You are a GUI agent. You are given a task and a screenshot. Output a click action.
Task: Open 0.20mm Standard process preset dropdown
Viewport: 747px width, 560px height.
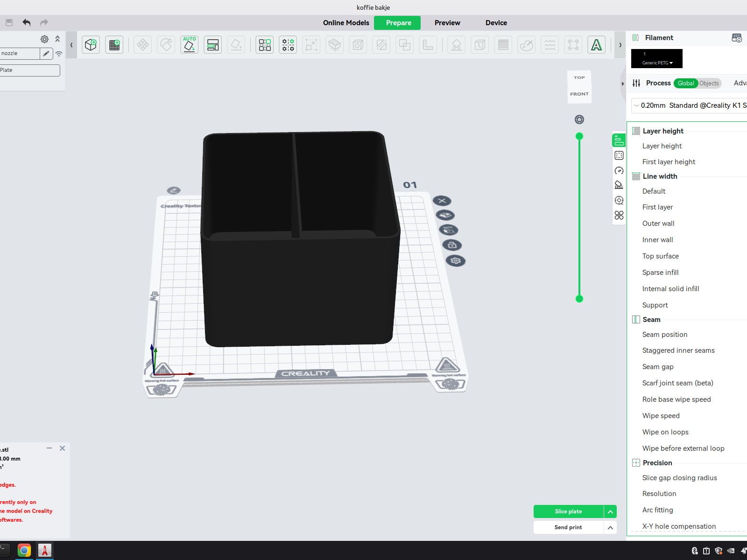coord(689,105)
